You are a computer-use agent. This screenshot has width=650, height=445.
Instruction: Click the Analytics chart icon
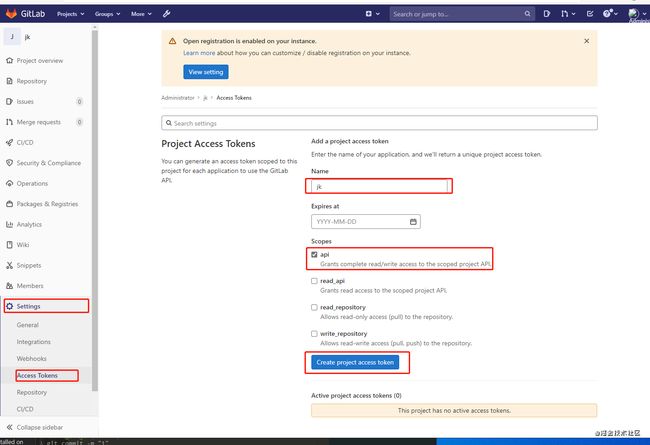click(10, 224)
